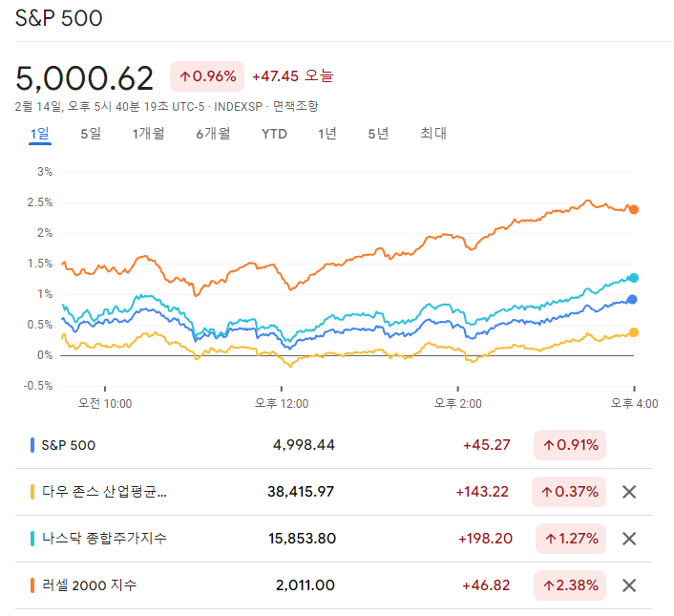Click the blue endpoint dot on chart
The width and height of the screenshot is (674, 616).
[632, 300]
